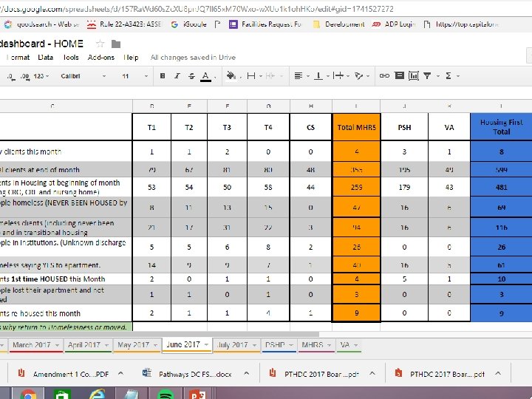Open the Help menu
532x399 pixels.
click(131, 58)
